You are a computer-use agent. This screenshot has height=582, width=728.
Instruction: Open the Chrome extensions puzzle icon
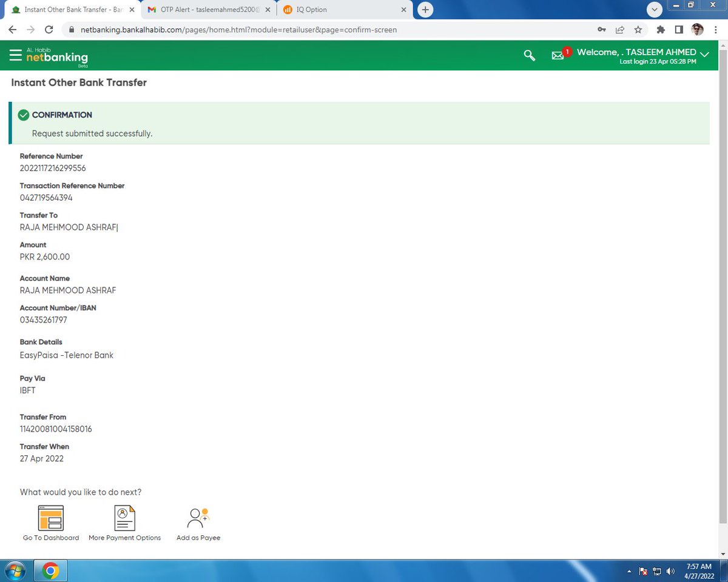click(661, 29)
